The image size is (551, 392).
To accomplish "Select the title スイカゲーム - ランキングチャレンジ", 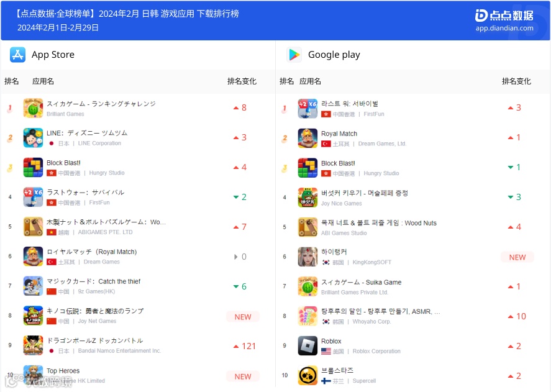I will tap(101, 104).
